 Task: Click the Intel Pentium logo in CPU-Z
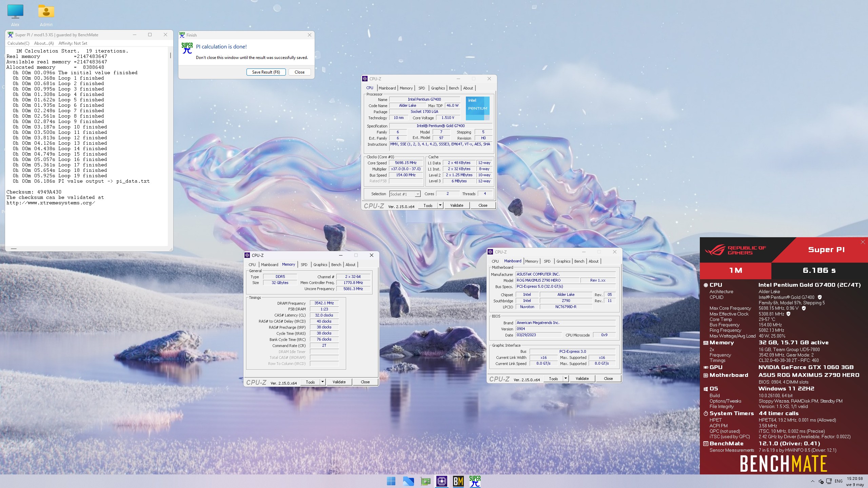click(x=477, y=108)
